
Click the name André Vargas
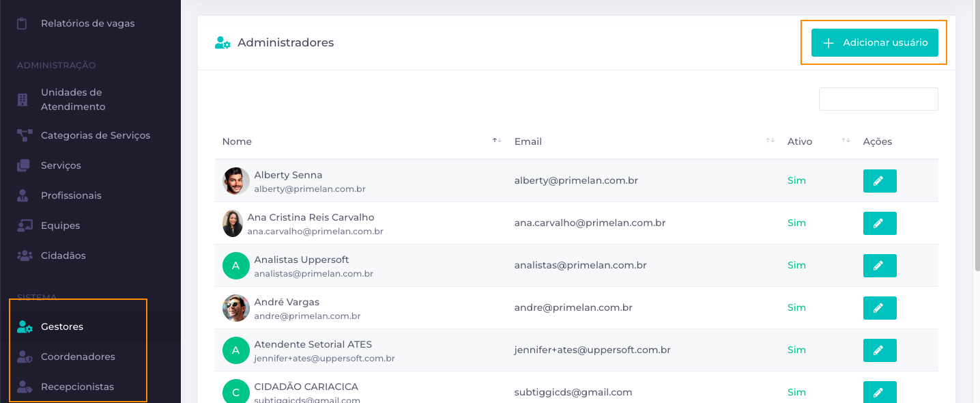287,302
